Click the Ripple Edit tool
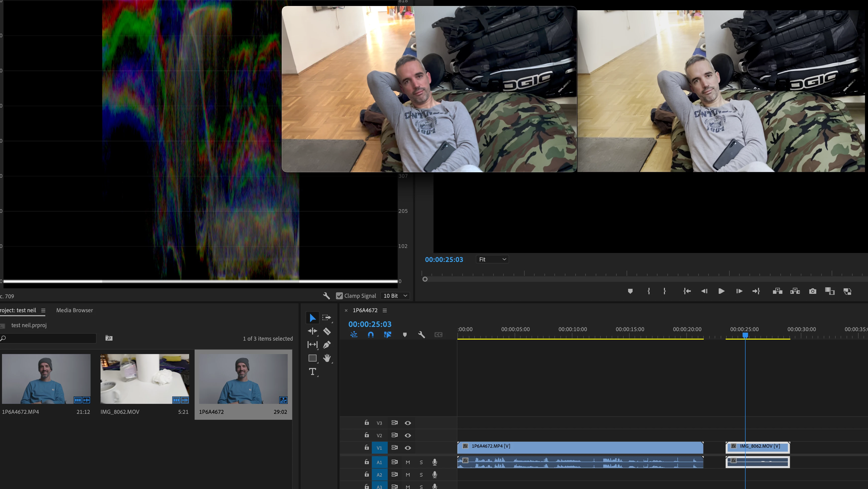This screenshot has width=868, height=489. [312, 331]
